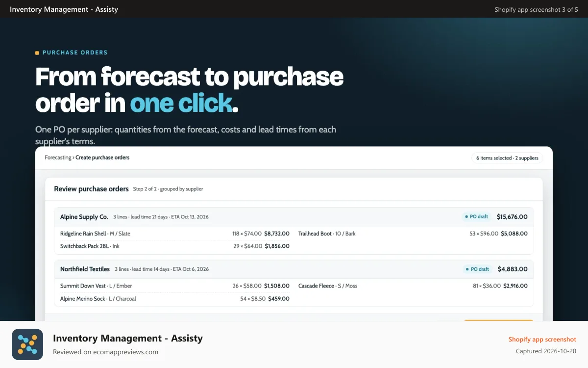Click the $2,916.00 line amount

[x=515, y=286]
